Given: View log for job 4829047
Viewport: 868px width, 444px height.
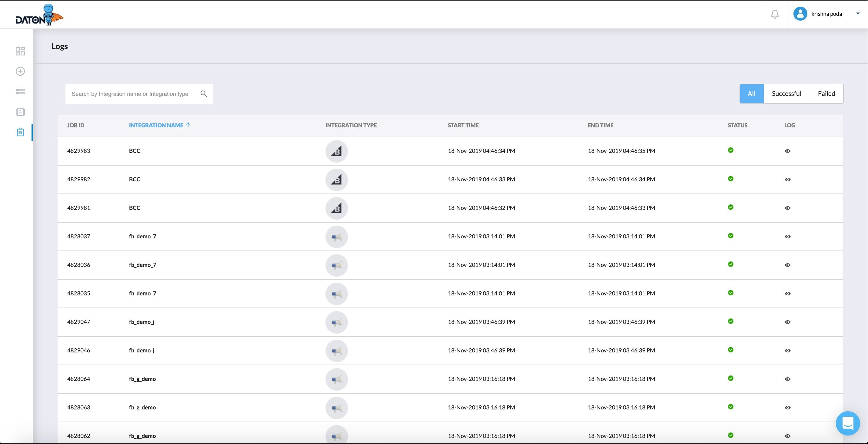Looking at the screenshot, I should tap(787, 322).
